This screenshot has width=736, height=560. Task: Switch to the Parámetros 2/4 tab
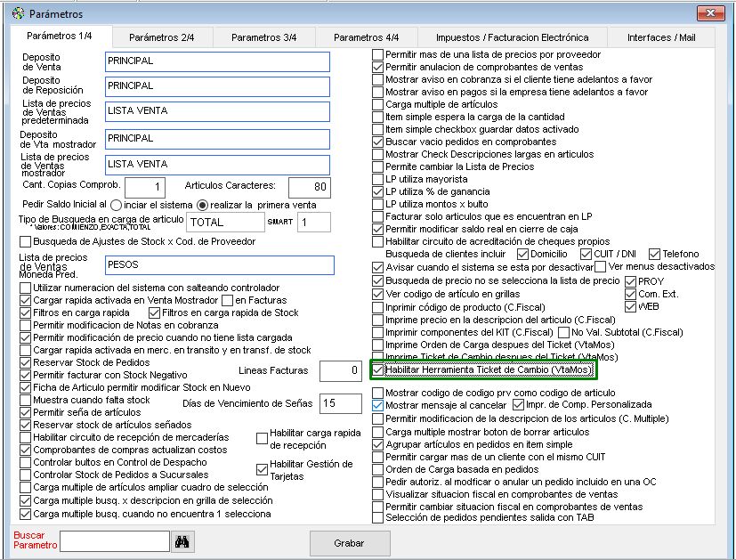161,37
